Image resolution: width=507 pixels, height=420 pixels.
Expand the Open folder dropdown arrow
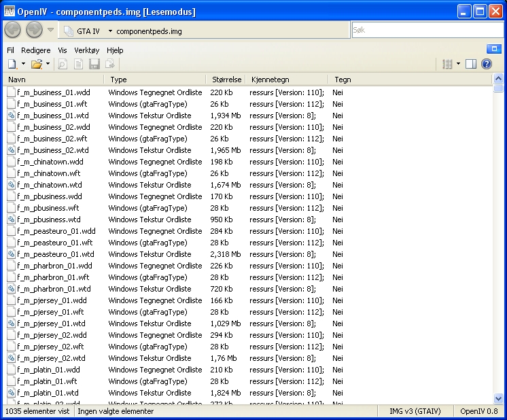48,64
